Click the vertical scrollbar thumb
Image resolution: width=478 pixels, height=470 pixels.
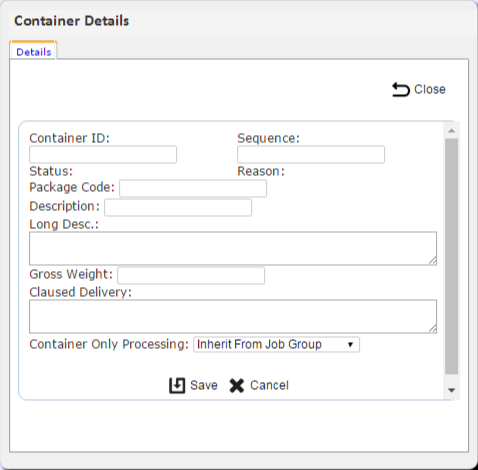[452, 257]
